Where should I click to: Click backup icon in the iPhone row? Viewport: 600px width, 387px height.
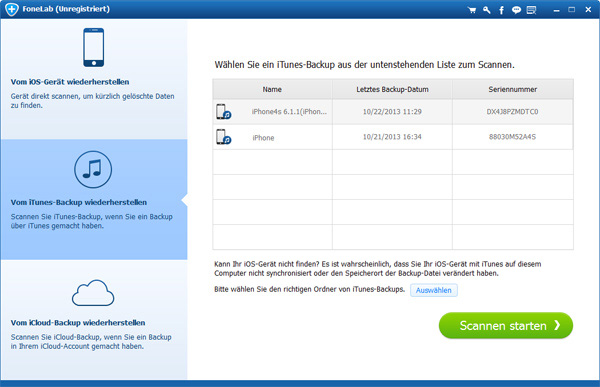[x=223, y=137]
